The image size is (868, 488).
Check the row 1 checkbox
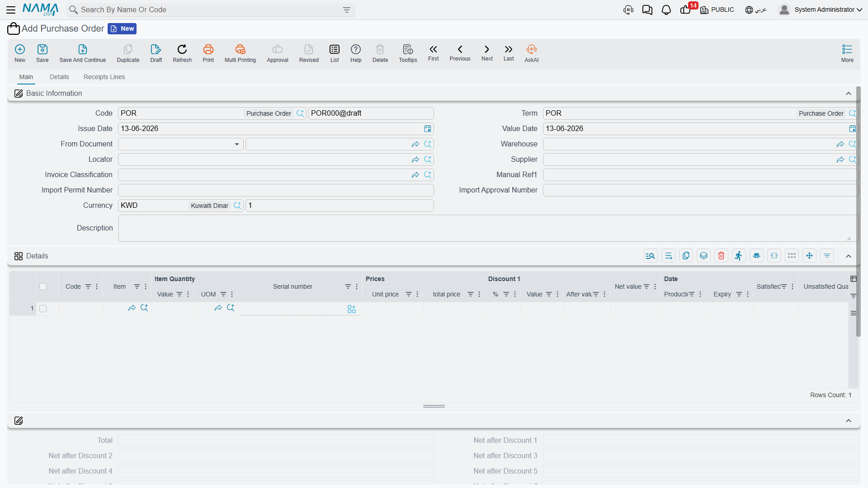pyautogui.click(x=43, y=309)
